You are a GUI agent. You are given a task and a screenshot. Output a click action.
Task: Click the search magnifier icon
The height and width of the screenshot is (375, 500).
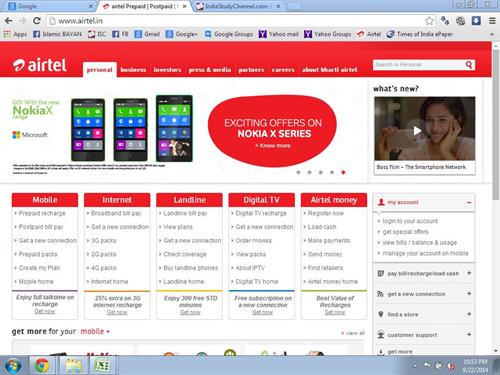469,65
